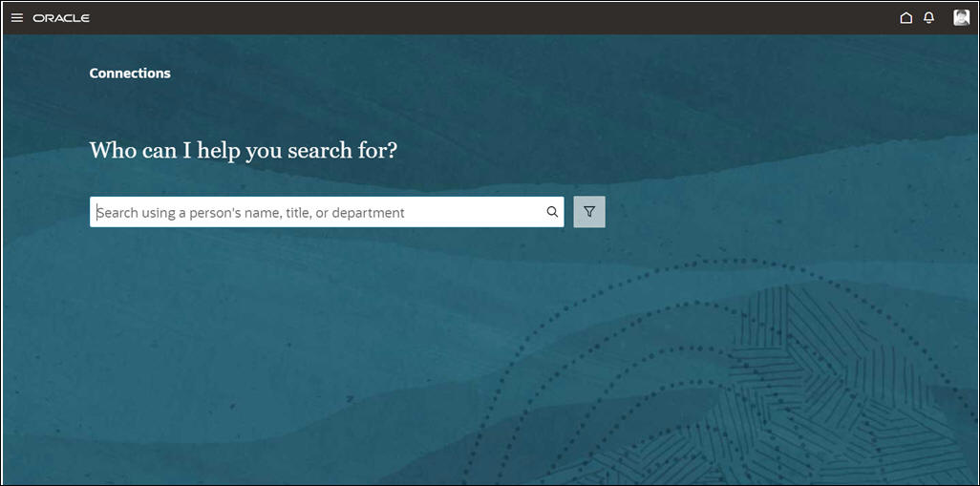This screenshot has height=486, width=980.
Task: Expand the account menu from the avatar
Action: pyautogui.click(x=961, y=17)
